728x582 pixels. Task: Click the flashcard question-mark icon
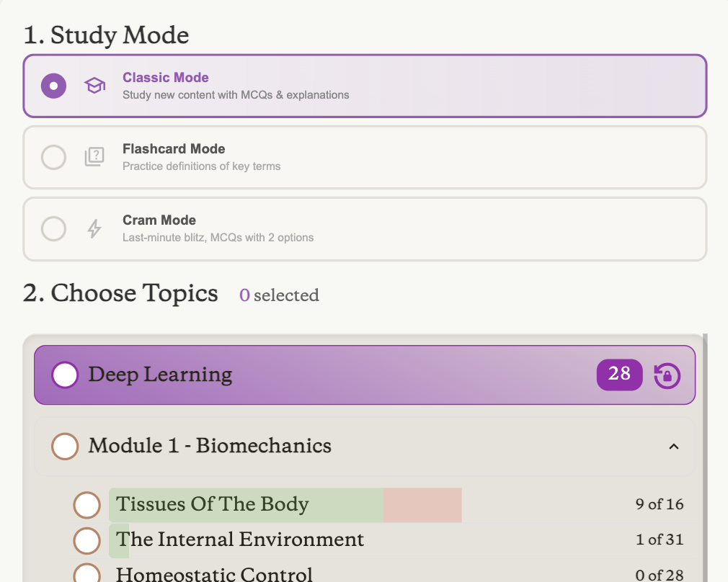click(x=94, y=157)
